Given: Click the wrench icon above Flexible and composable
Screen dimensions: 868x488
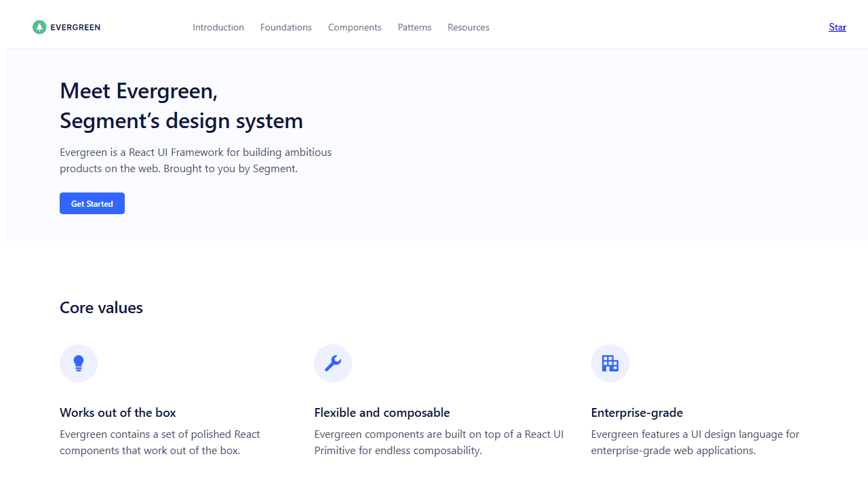Looking at the screenshot, I should pyautogui.click(x=333, y=363).
